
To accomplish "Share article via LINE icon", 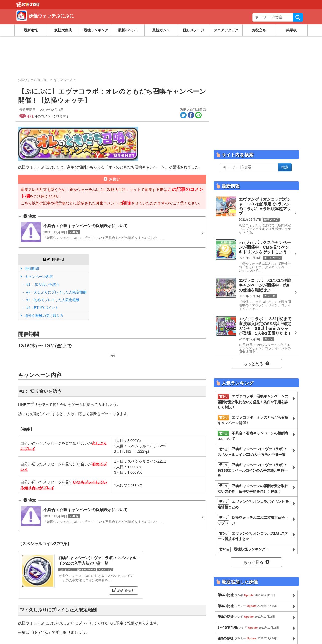I will pyautogui.click(x=198, y=115).
